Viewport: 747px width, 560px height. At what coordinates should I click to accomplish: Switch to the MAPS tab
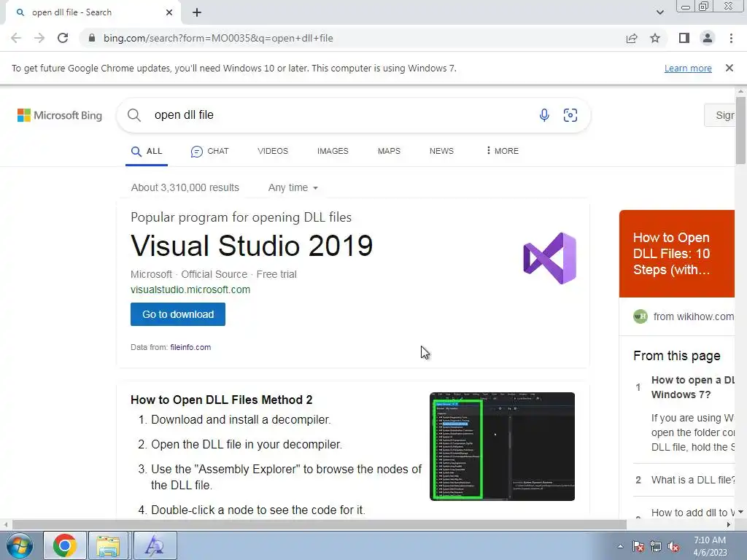[x=389, y=151]
